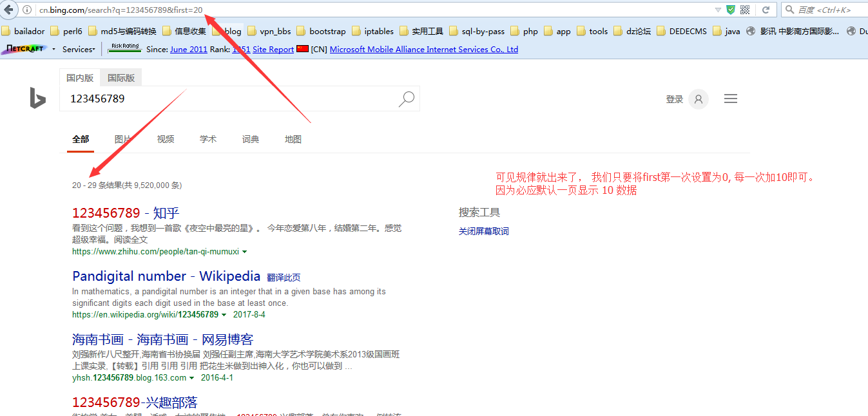Image resolution: width=868 pixels, height=416 pixels.
Task: Expand the dropdown arrow after the zhihu.com URL
Action: click(244, 252)
